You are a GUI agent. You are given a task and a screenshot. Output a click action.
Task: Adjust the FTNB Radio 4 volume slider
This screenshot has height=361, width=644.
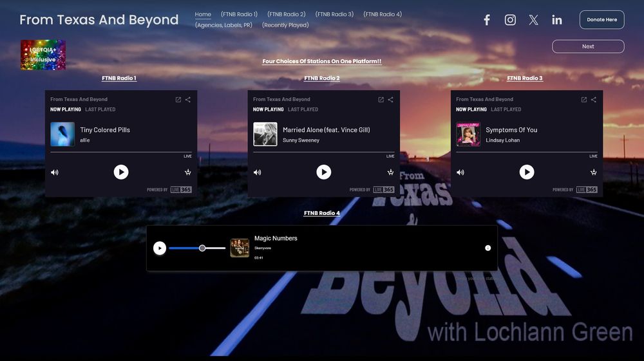[x=197, y=248]
